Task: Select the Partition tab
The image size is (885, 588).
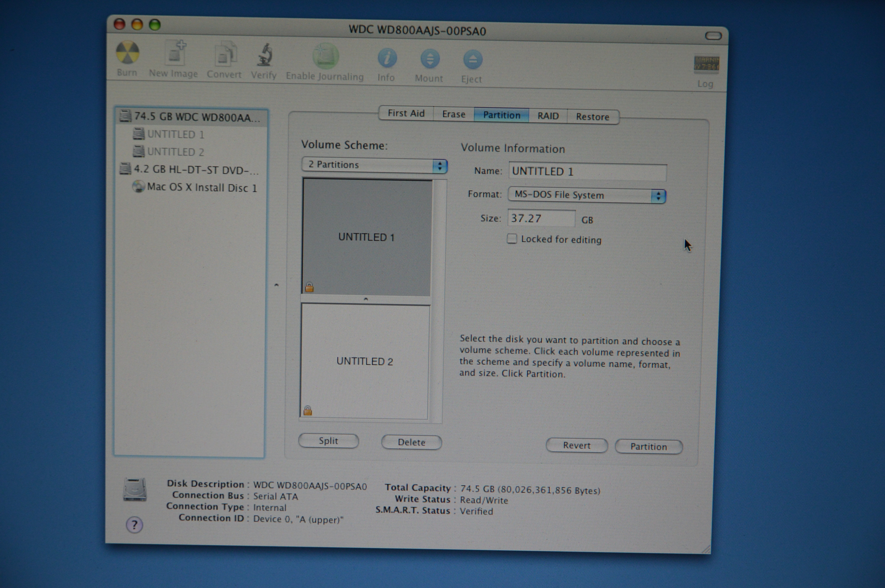Action: tap(502, 115)
